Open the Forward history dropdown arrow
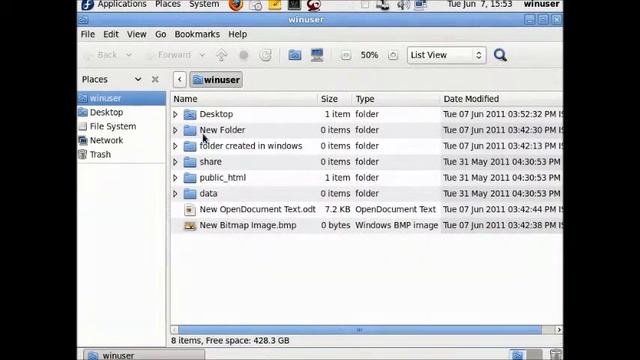Screen dimensions: 640x360 pos(202,55)
